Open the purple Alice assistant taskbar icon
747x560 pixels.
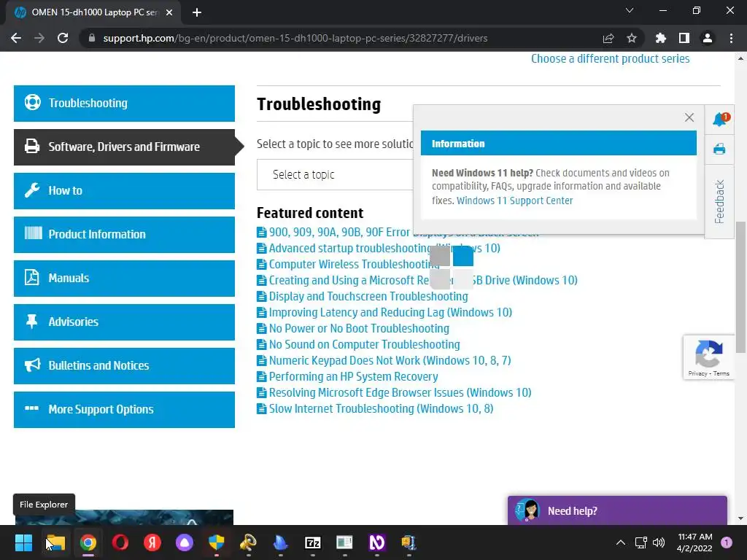tap(185, 542)
